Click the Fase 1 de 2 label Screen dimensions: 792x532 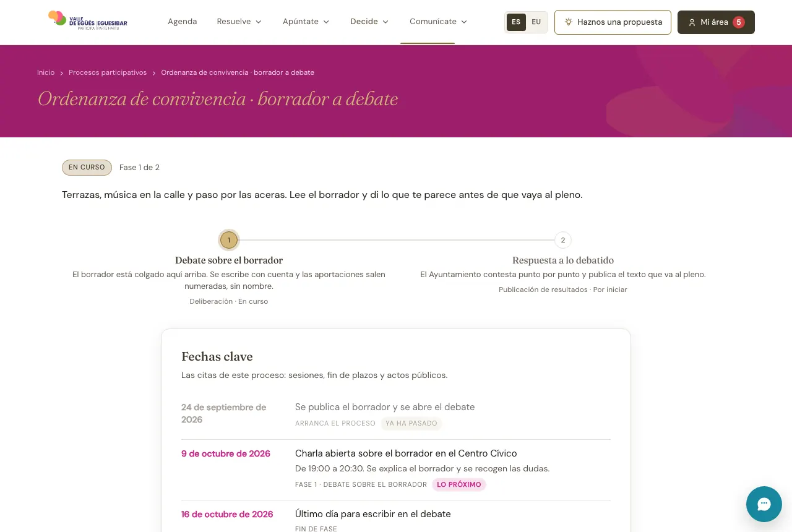coord(139,168)
